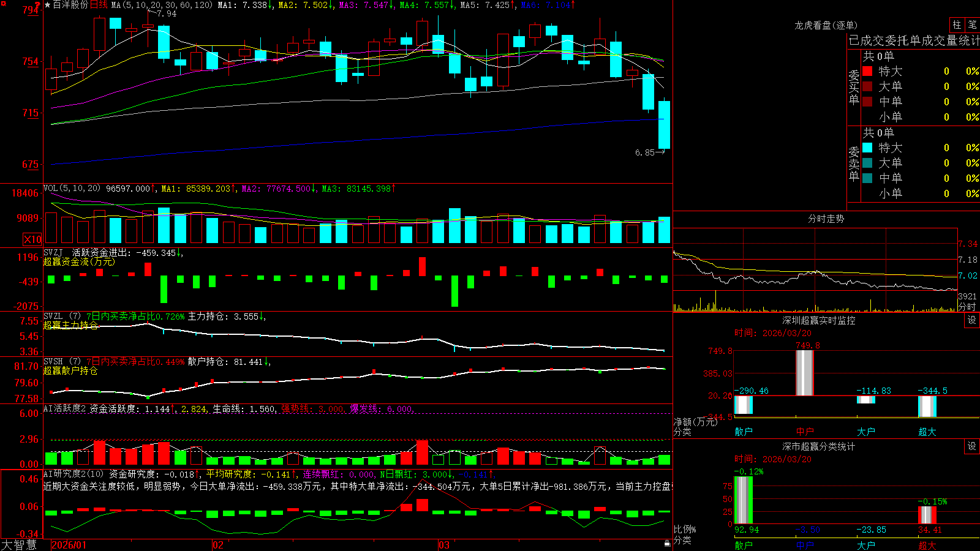Select 散户 in 深市超赢分类统计 chart
980x551 pixels.
coord(744,545)
